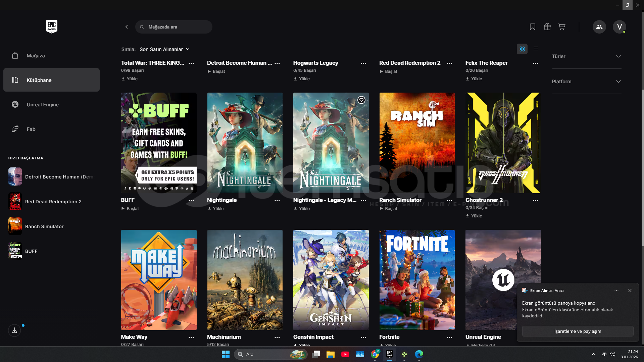Open the wishlist bookmark icon
The height and width of the screenshot is (362, 644).
click(533, 27)
